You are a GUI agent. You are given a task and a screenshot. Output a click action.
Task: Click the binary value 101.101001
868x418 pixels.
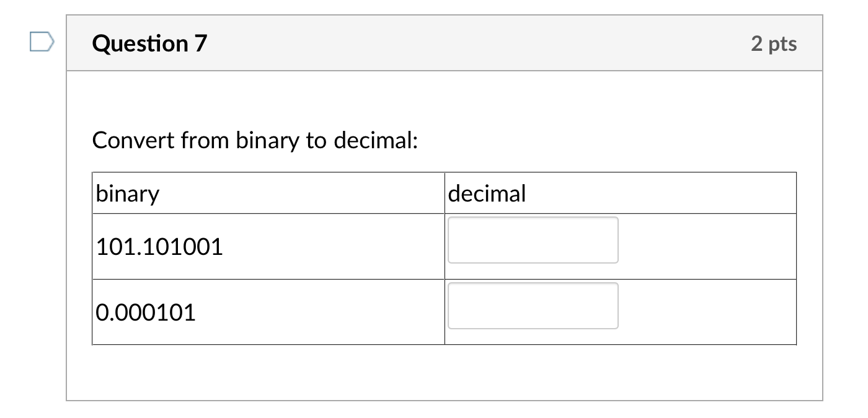[x=160, y=246]
